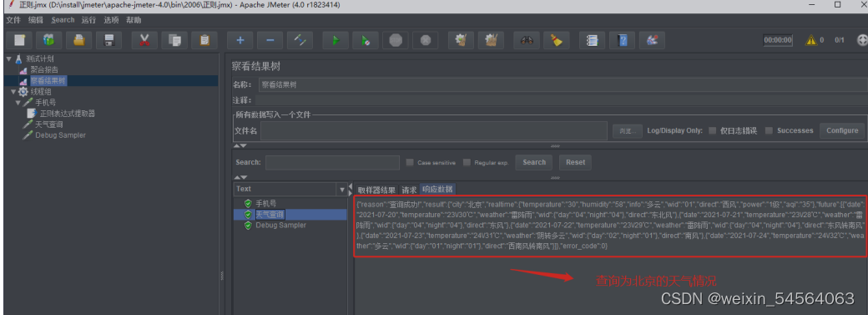Click the green shield beside 手机号 result
This screenshot has width=868, height=315.
click(248, 204)
